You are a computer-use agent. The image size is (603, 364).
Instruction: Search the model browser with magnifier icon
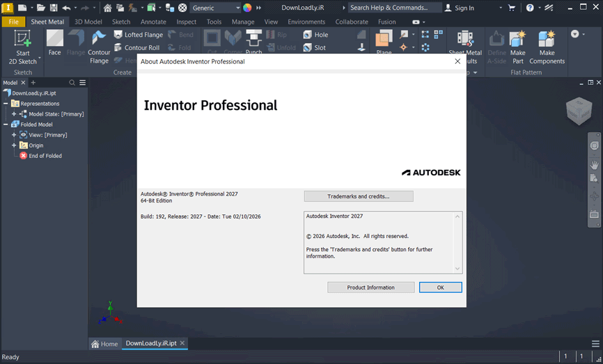(x=72, y=83)
